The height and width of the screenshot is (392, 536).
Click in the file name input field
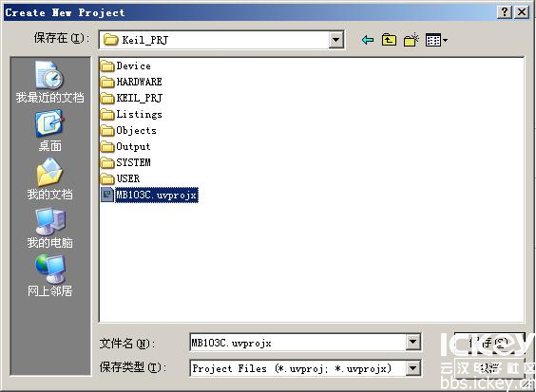298,342
